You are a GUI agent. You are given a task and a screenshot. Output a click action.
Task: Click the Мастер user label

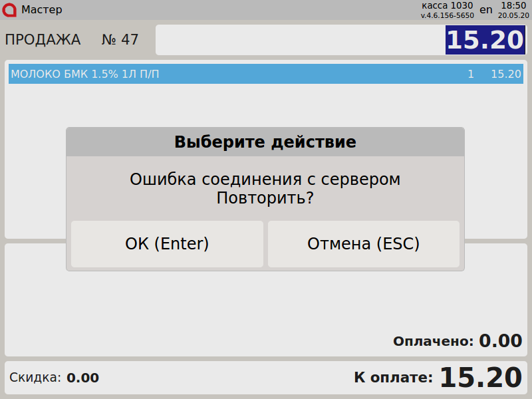(42, 10)
